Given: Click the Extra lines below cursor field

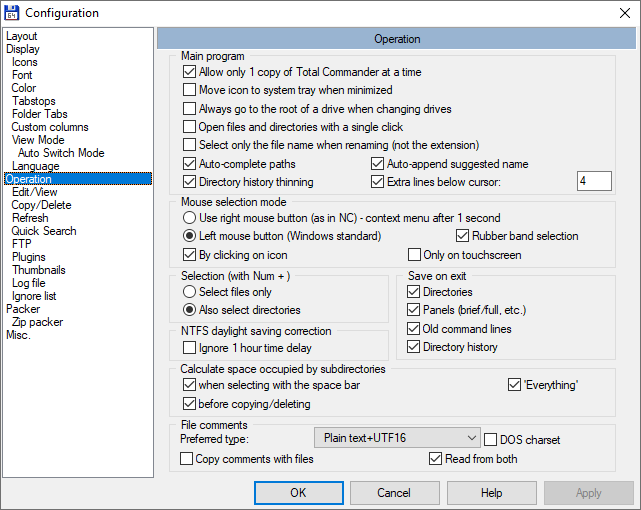Looking at the screenshot, I should coord(594,181).
